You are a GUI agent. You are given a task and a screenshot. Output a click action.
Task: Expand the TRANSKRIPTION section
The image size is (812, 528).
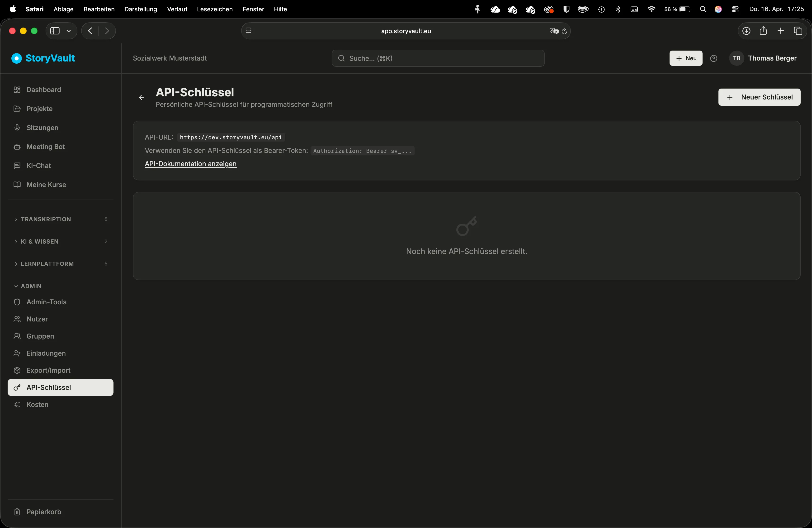point(60,219)
